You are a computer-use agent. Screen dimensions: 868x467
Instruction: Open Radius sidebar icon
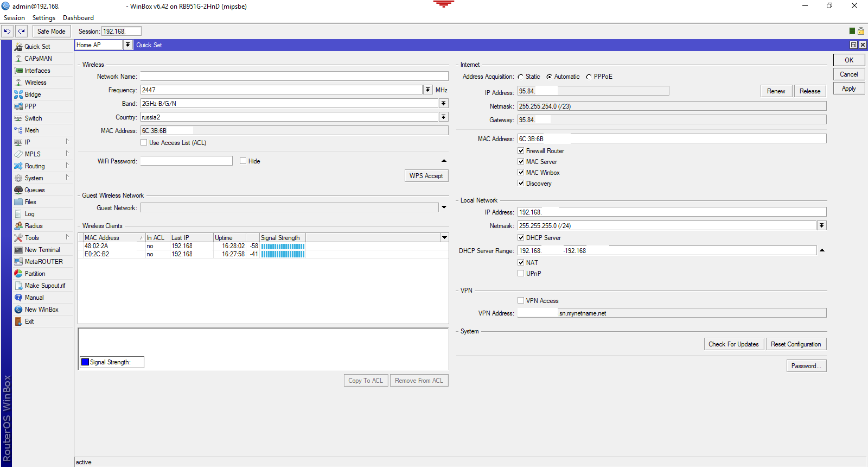[x=18, y=226]
